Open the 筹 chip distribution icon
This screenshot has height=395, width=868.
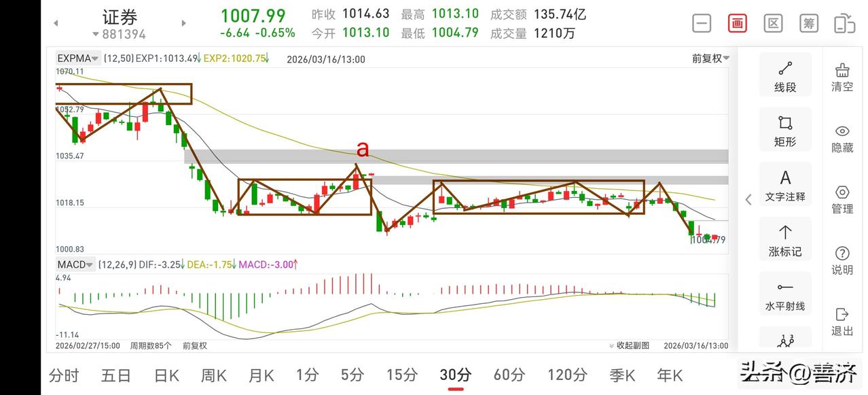[x=809, y=24]
